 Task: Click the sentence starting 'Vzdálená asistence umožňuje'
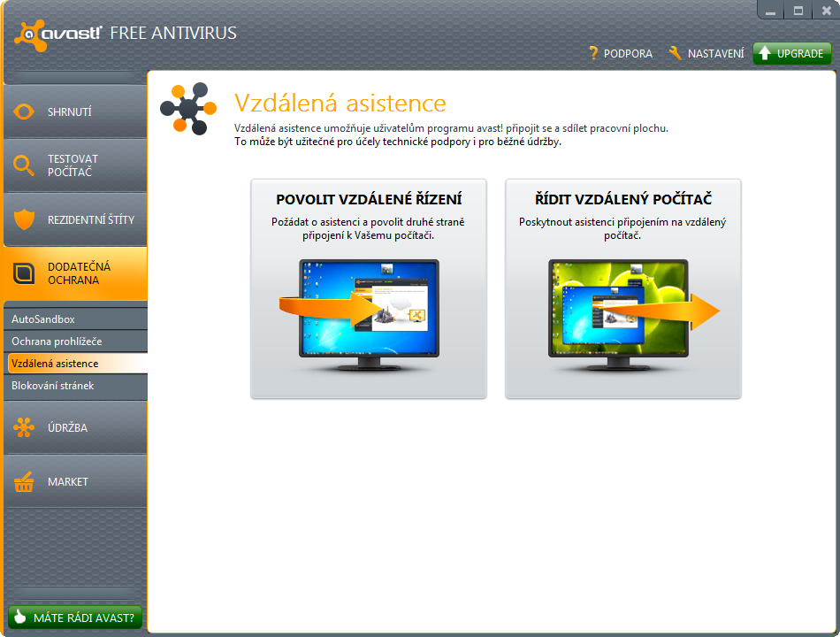click(451, 128)
